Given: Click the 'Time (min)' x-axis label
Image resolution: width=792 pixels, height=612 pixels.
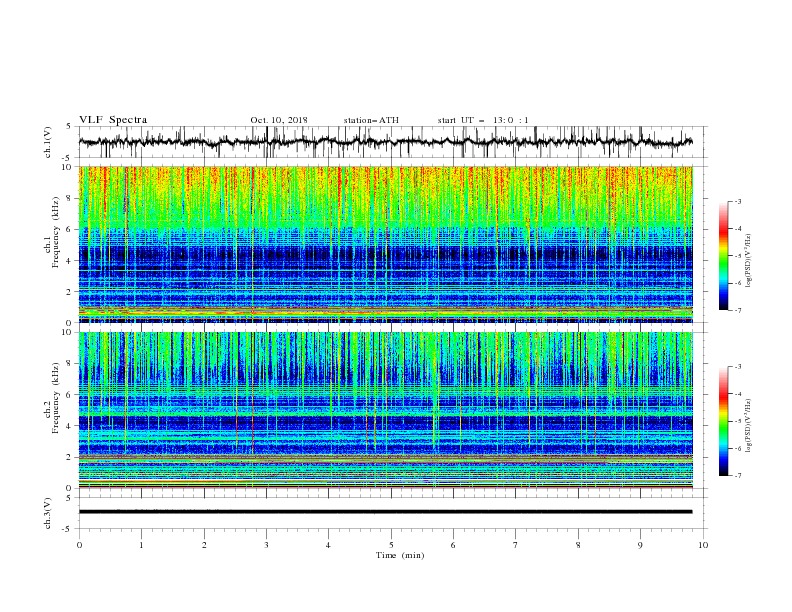Looking at the screenshot, I should pyautogui.click(x=400, y=555).
